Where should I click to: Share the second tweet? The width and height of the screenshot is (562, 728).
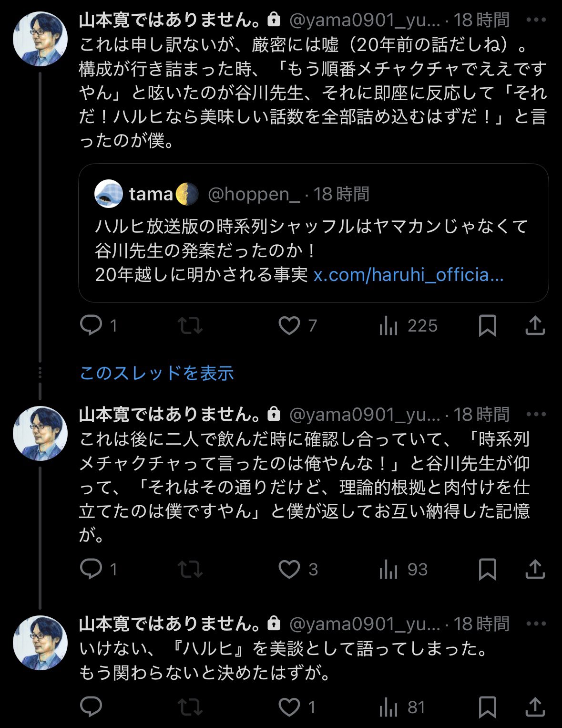[x=535, y=569]
